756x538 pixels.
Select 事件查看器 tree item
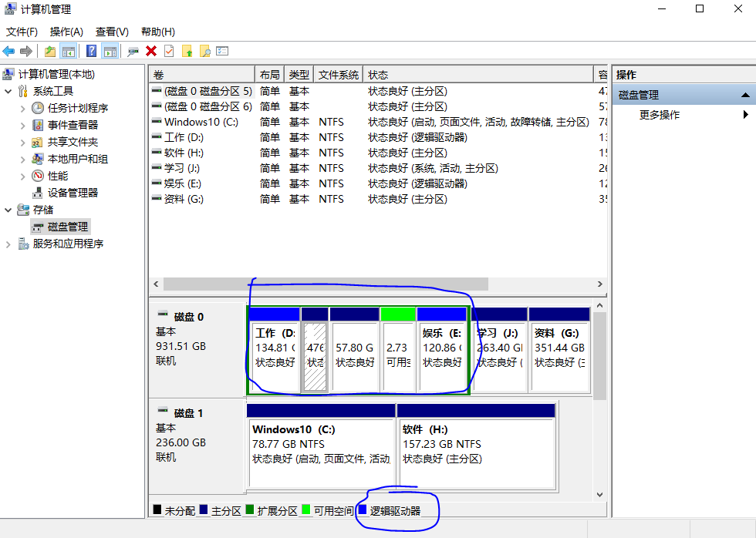pos(73,125)
